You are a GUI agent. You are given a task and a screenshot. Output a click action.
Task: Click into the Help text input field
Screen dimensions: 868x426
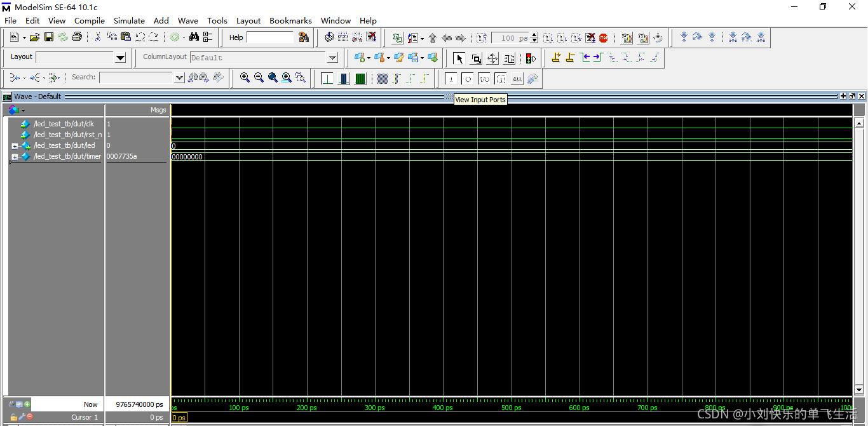pos(270,37)
